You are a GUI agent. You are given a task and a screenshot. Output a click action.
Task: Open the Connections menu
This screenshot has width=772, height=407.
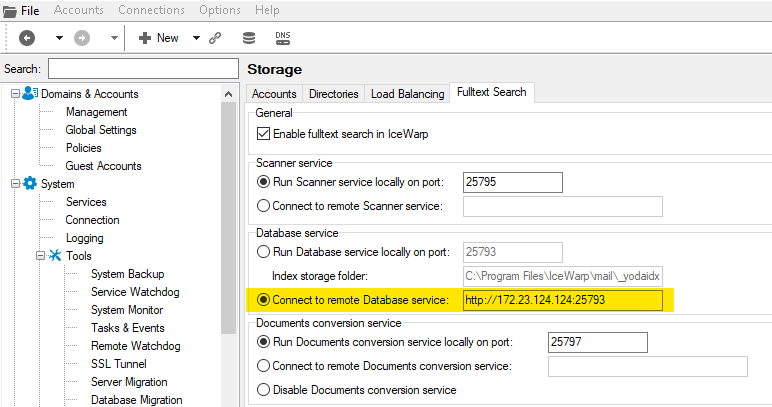pos(151,10)
